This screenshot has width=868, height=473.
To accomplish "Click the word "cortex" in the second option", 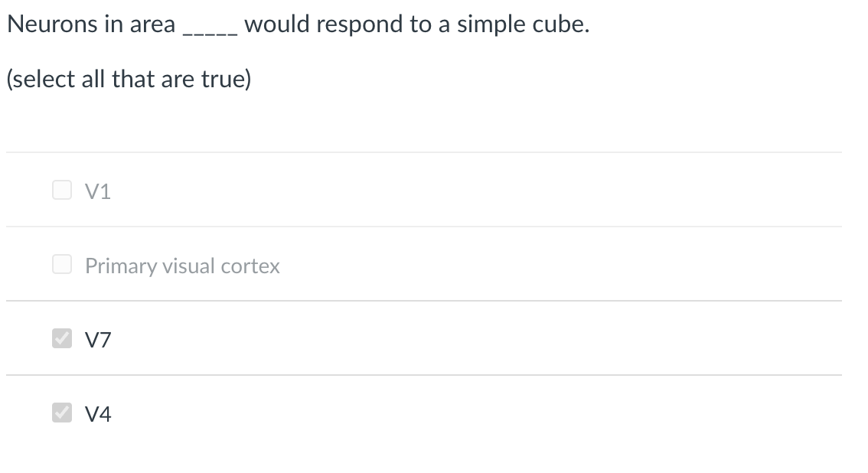I will pos(250,266).
